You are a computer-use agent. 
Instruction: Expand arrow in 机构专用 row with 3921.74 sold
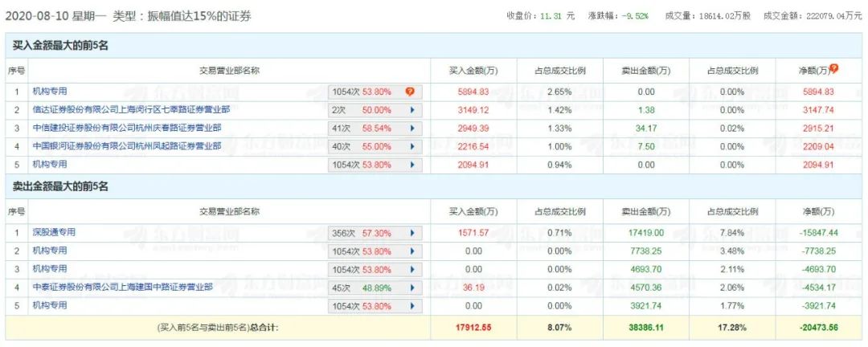(x=412, y=306)
